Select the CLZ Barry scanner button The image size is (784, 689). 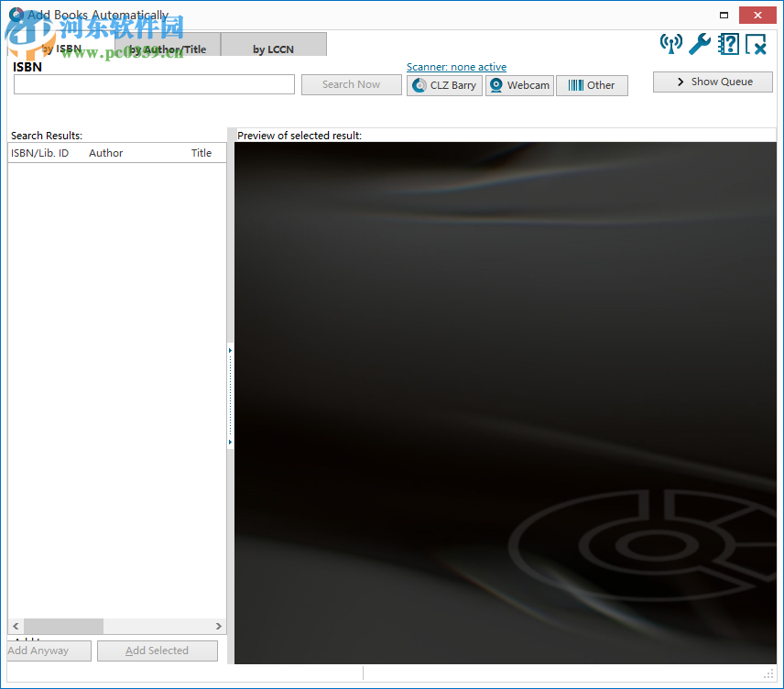point(444,85)
